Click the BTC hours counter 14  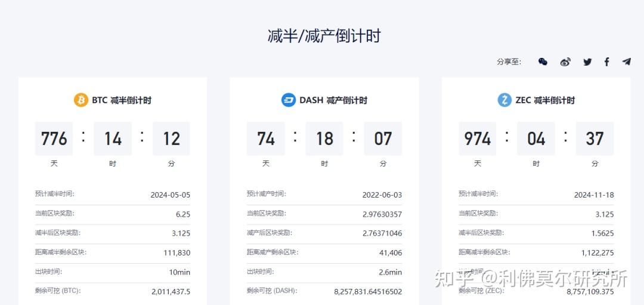113,138
